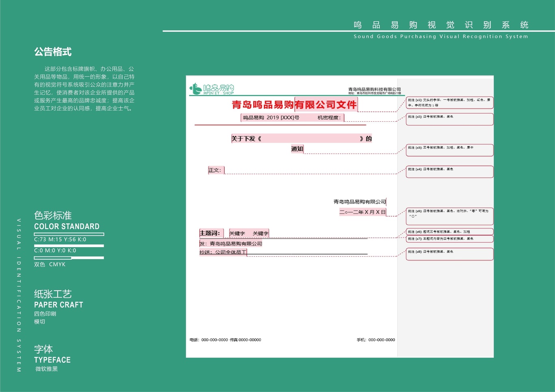
Task: Click the COLOR STANDARD subtitle
Action: coord(67,226)
